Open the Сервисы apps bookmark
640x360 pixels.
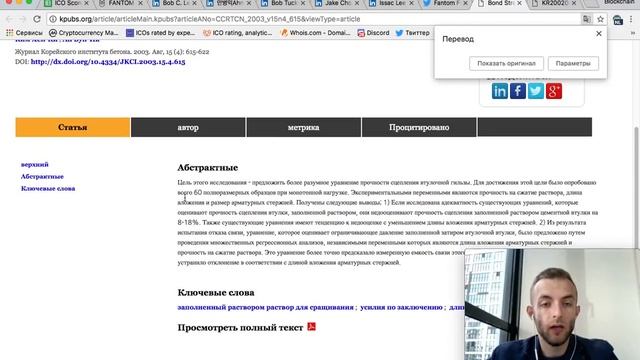pyautogui.click(x=24, y=33)
